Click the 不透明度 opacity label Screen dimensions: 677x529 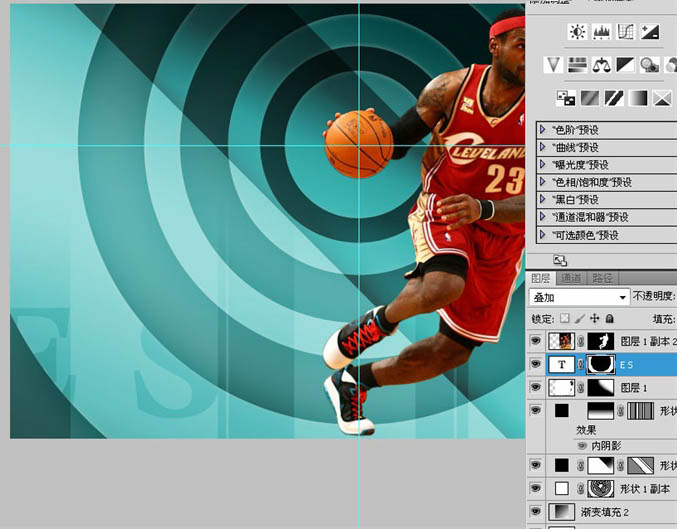[x=654, y=296]
